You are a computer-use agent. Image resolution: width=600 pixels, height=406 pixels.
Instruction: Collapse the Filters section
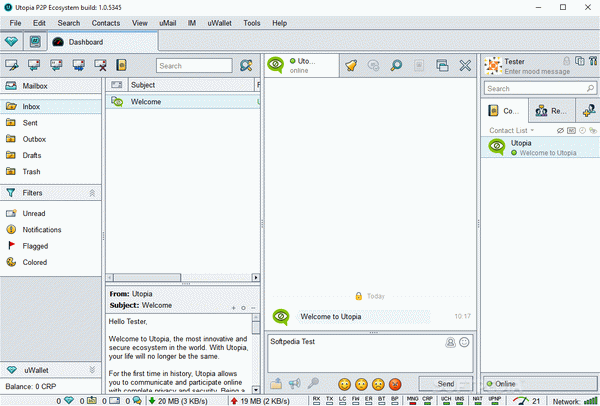pyautogui.click(x=92, y=193)
